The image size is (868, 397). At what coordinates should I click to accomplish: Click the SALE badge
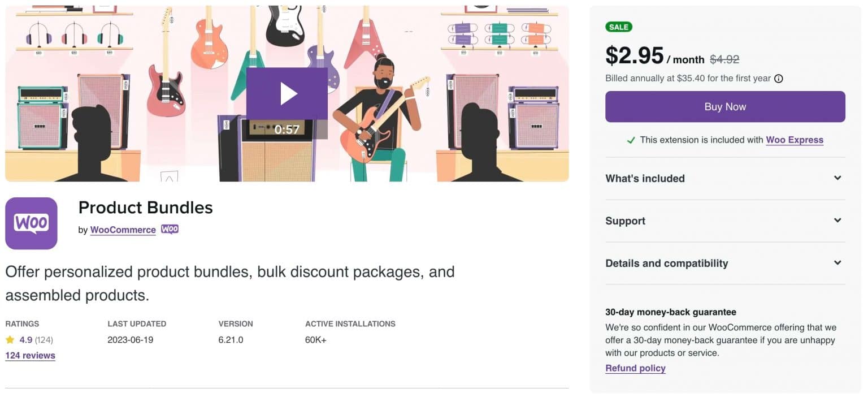(x=618, y=27)
